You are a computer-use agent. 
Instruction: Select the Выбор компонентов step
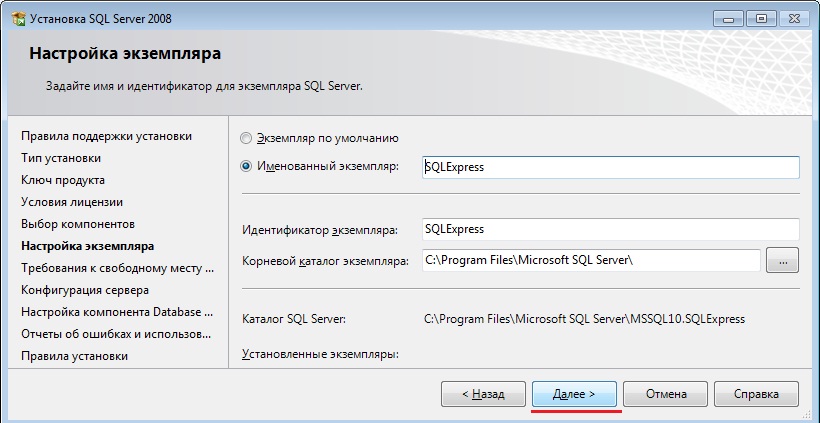78,224
